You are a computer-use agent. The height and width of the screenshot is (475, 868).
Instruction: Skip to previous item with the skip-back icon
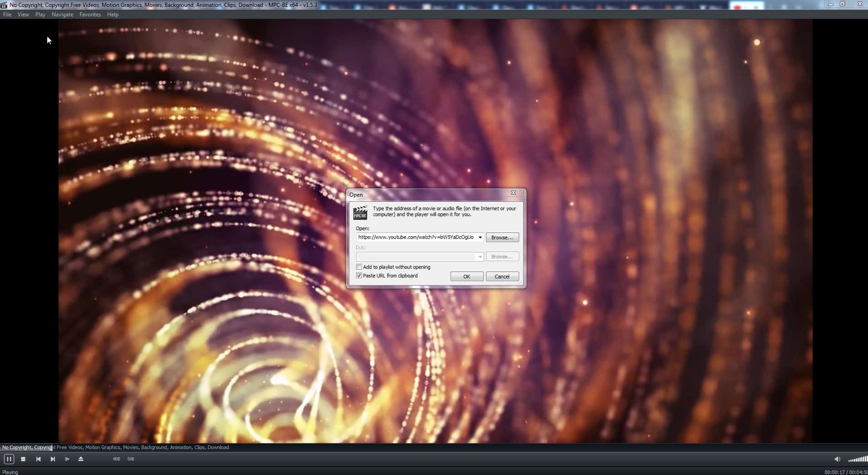click(38, 459)
